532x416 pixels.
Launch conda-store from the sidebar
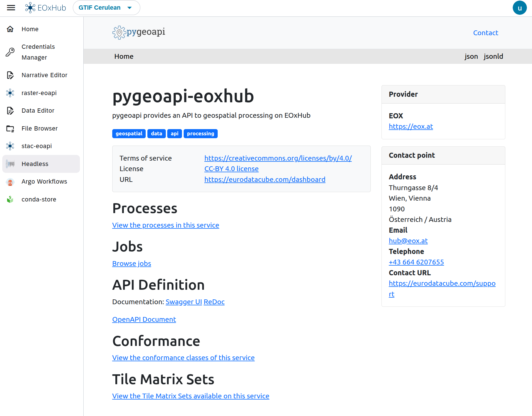click(39, 199)
